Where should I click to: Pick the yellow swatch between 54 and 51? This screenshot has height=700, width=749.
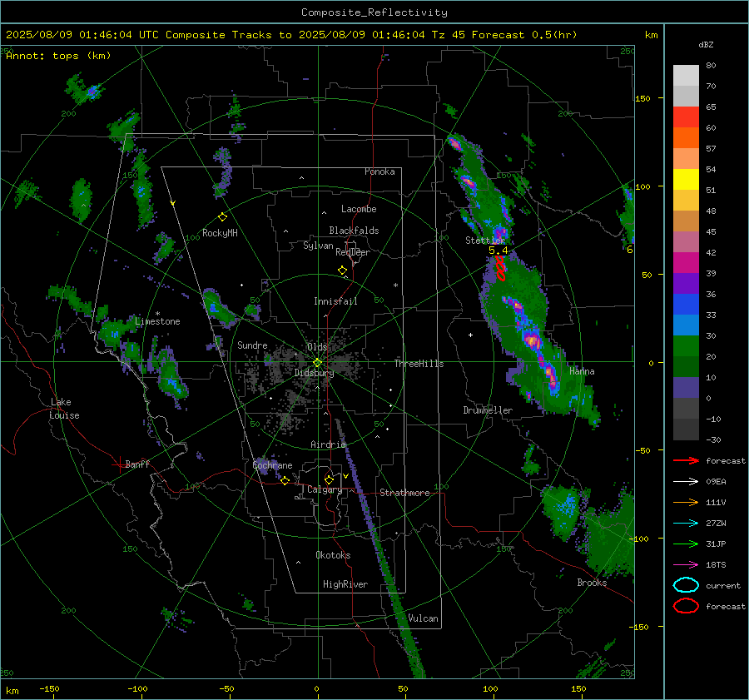686,180
